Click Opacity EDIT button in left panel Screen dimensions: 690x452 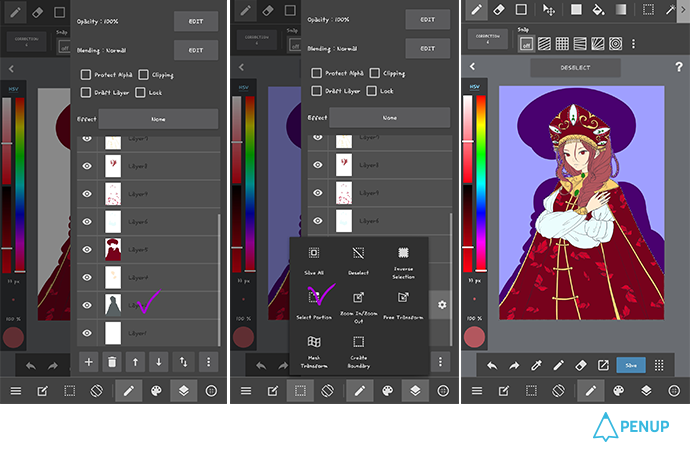(196, 21)
